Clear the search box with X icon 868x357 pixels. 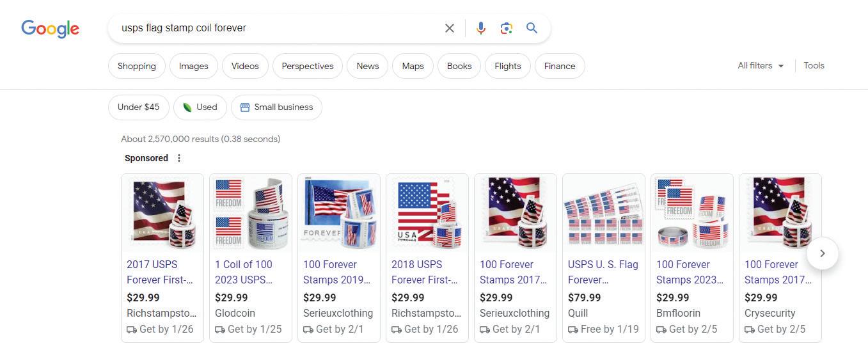pos(450,28)
